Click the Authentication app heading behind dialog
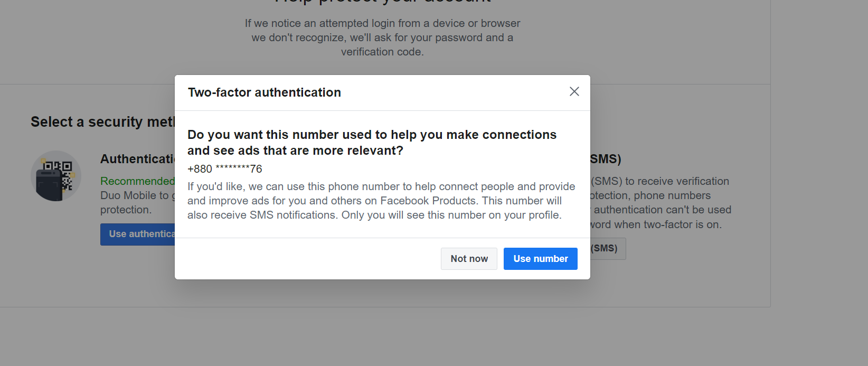 (x=137, y=159)
